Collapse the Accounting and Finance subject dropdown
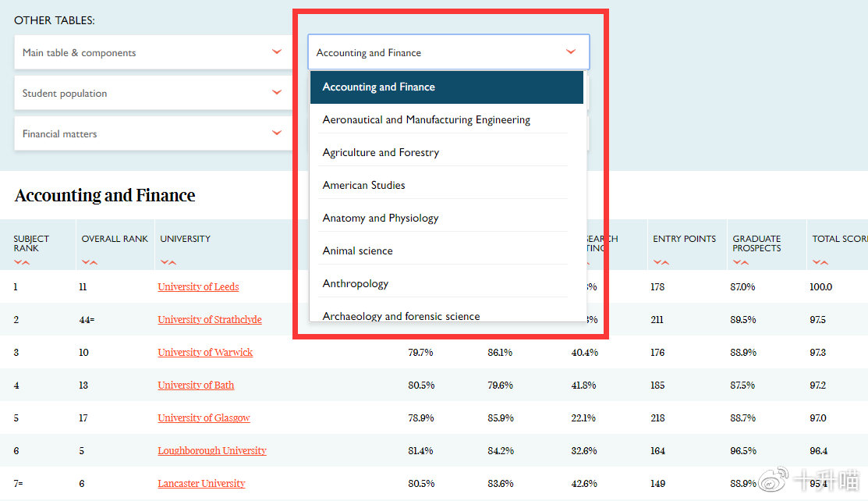 pos(448,52)
